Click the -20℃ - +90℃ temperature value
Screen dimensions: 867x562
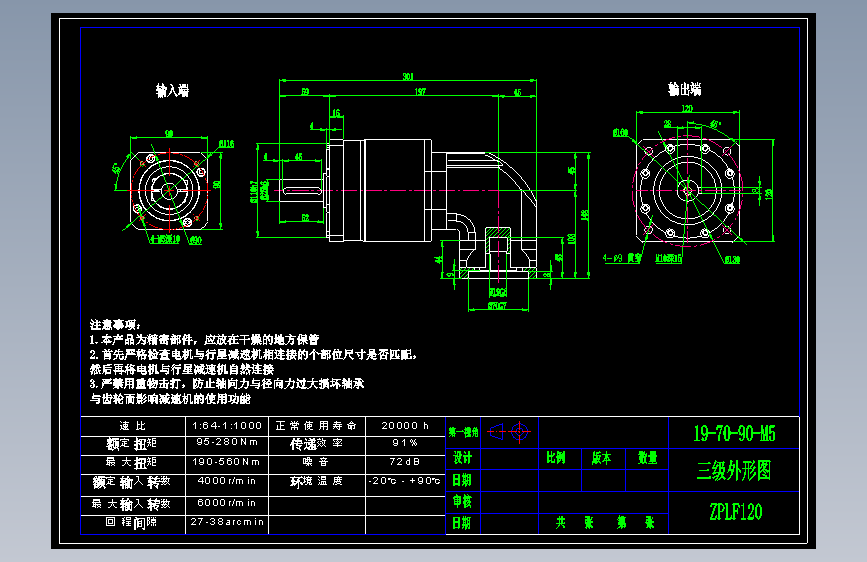(405, 481)
